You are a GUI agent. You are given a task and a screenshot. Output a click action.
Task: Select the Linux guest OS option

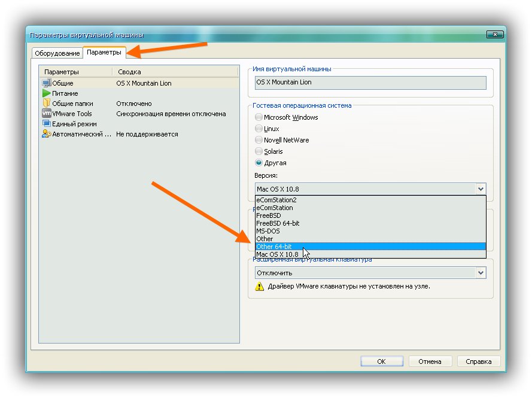point(259,129)
